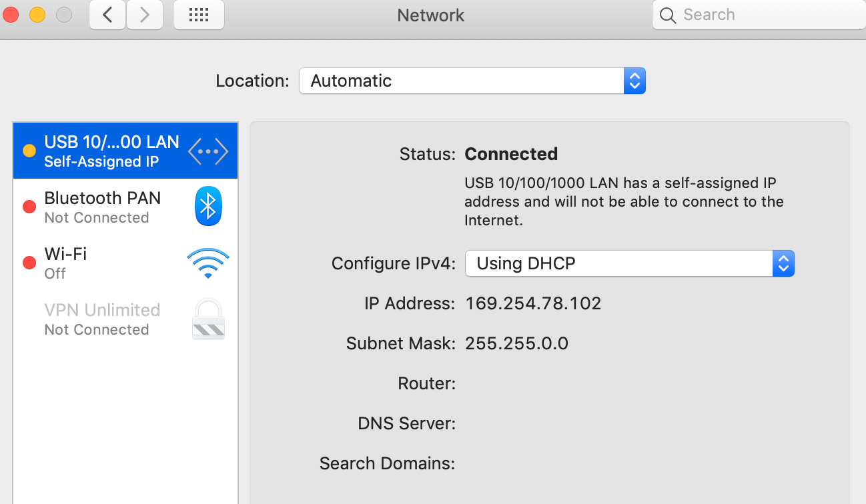Viewport: 866px width, 504px height.
Task: Select the VPN Unlimited service
Action: [x=102, y=319]
